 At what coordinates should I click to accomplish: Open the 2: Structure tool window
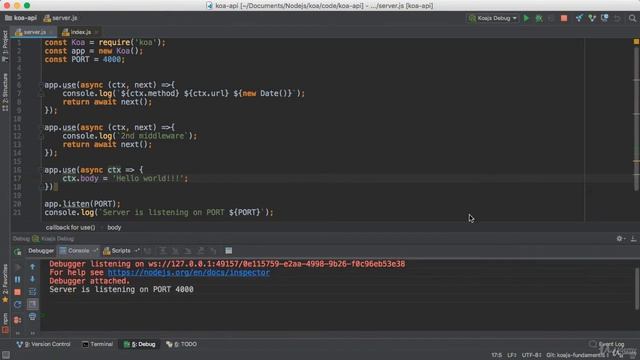click(5, 92)
